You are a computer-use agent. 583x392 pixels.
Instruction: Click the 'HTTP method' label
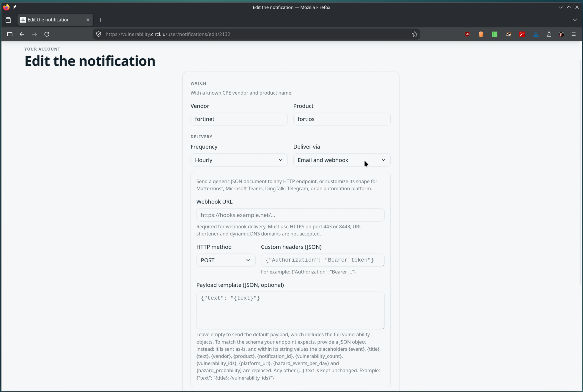pos(214,247)
